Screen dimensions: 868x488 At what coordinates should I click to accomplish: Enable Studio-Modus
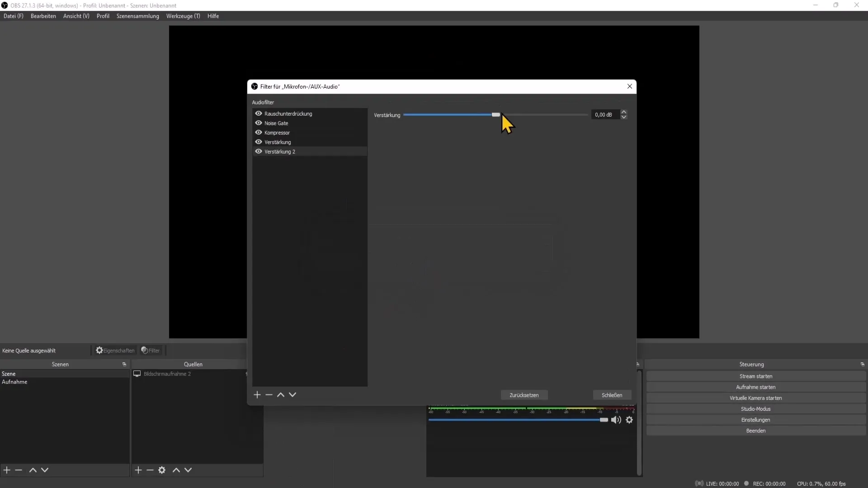[756, 409]
